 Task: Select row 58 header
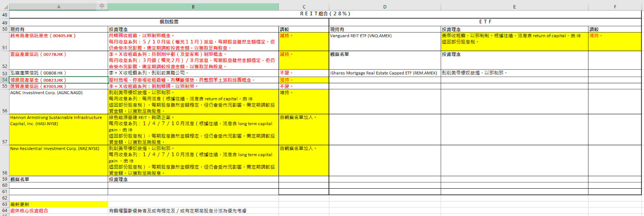click(x=4, y=160)
